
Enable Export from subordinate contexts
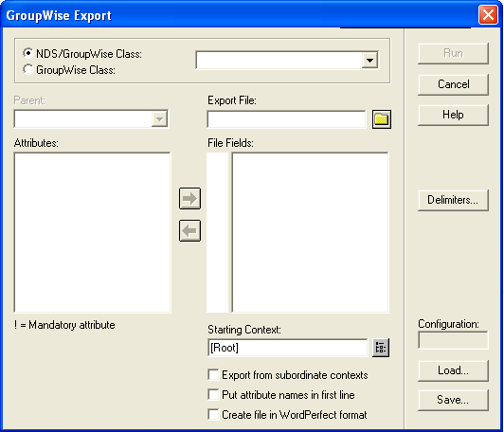(213, 375)
